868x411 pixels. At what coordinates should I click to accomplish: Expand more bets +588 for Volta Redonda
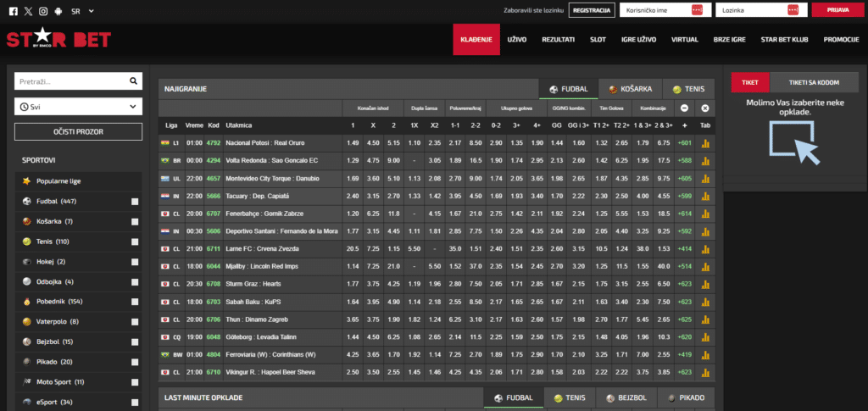(684, 161)
